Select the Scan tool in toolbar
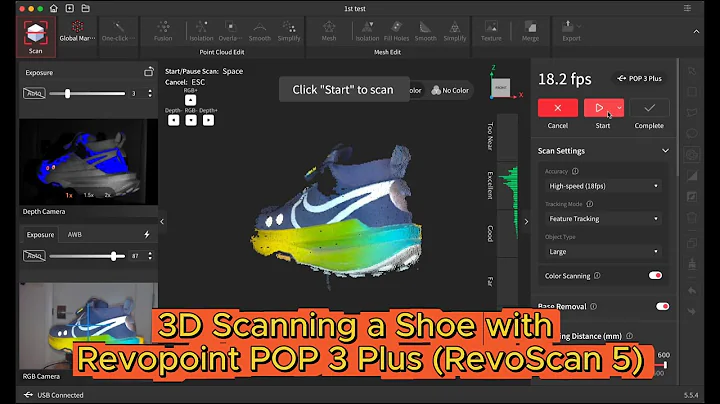The image size is (720, 404). click(x=35, y=37)
